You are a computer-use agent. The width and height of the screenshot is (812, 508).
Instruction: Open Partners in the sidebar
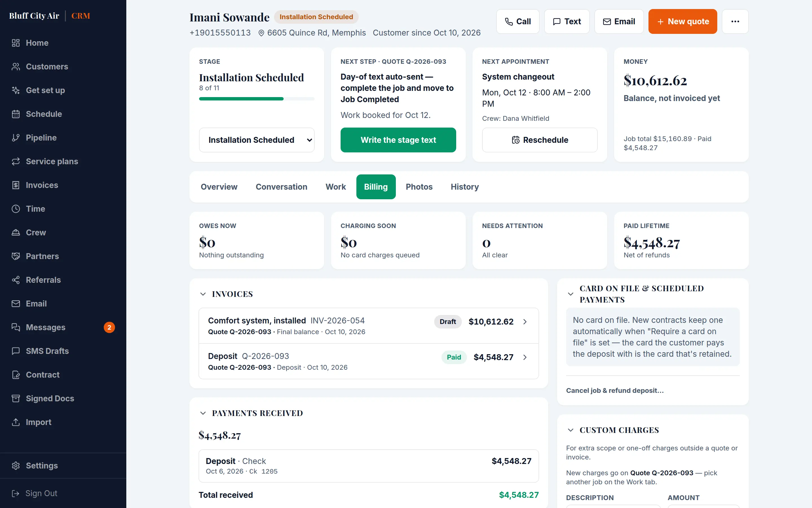pyautogui.click(x=63, y=256)
